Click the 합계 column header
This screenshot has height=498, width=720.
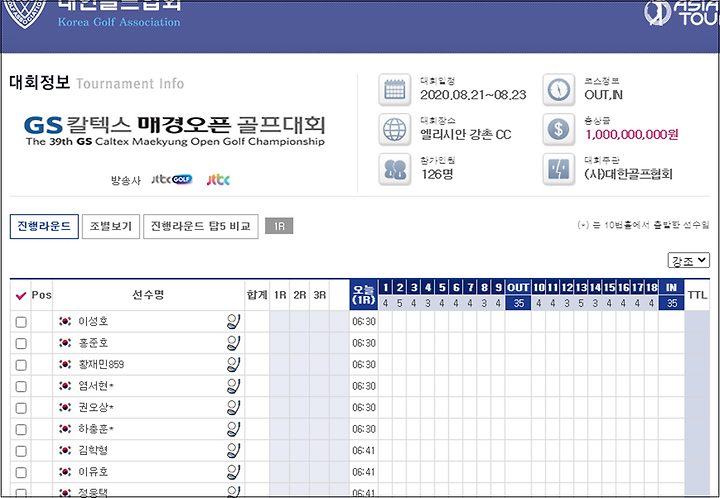(x=257, y=295)
